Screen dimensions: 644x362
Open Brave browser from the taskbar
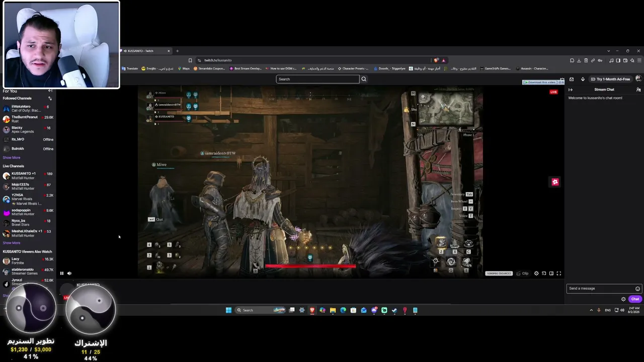pos(312,310)
